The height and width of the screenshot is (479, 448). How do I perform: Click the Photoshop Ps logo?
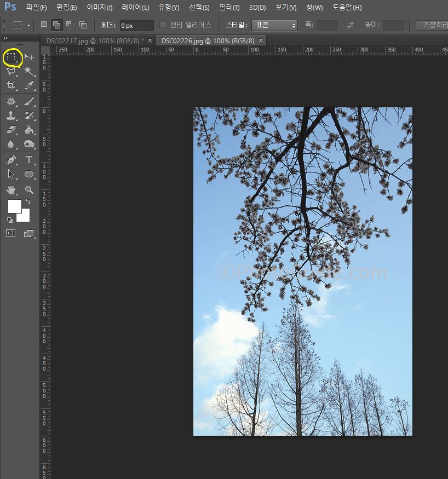tap(10, 6)
